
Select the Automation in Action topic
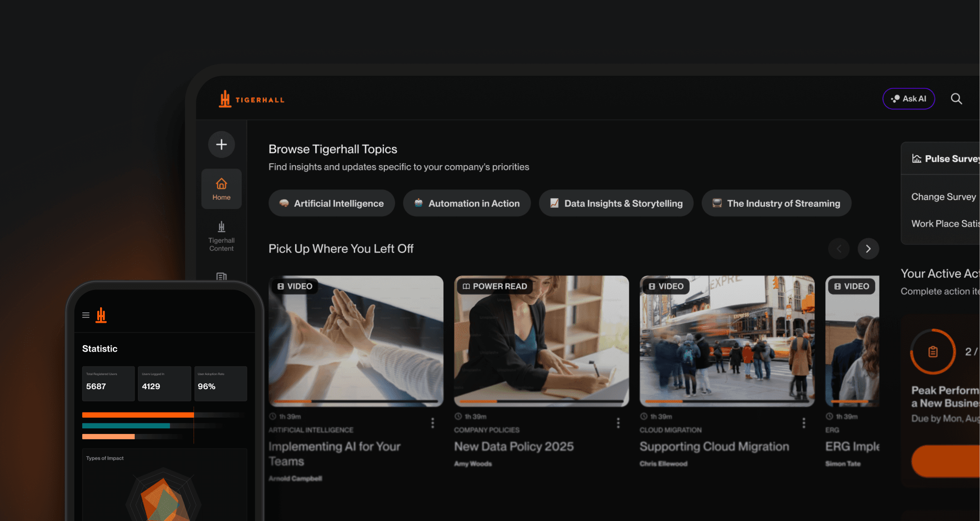click(467, 203)
